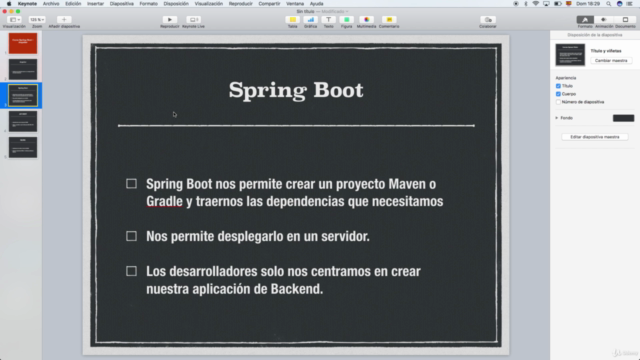The image size is (640, 360).
Task: Open the Zoom 125 % dropdown
Action: (x=37, y=20)
